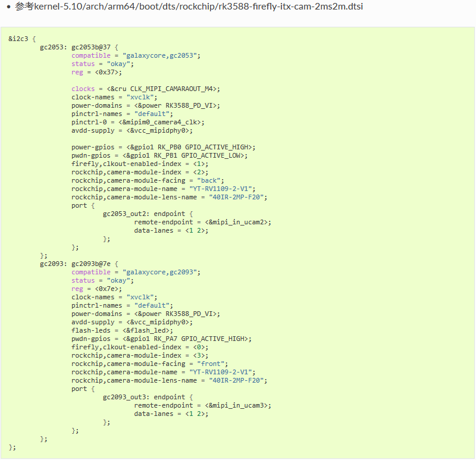Select the 'gc2093: gc2093b@7e {' node line
The height and width of the screenshot is (460, 476).
pos(79,264)
